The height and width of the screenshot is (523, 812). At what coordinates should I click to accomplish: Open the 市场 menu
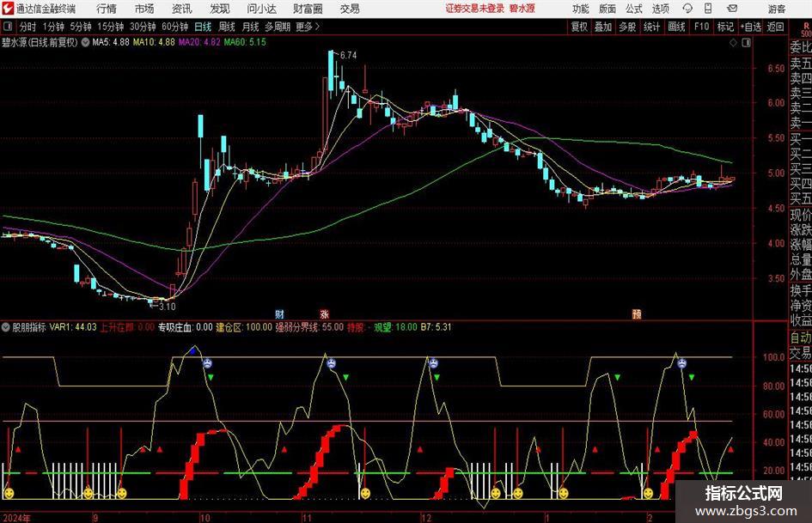(144, 9)
